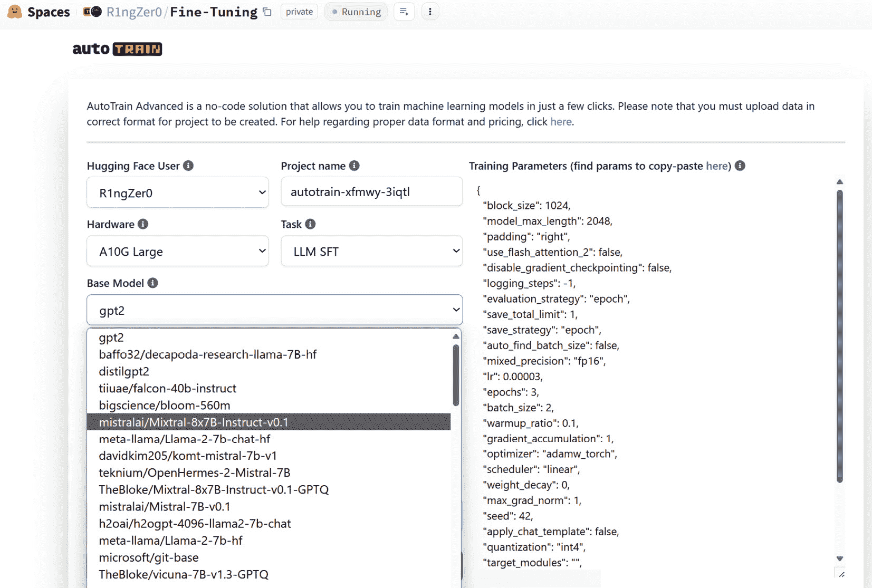This screenshot has height=588, width=872.
Task: Click the info icon beside Base Model
Action: pos(152,283)
